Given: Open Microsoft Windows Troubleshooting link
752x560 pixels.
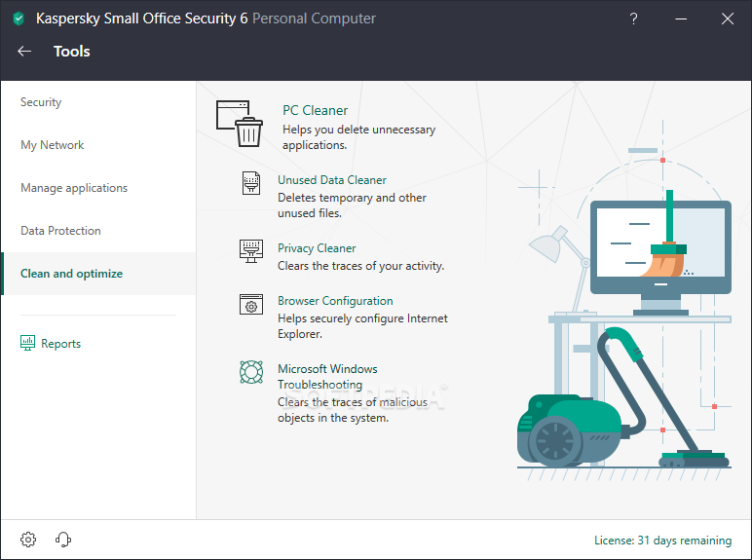Looking at the screenshot, I should tap(327, 376).
